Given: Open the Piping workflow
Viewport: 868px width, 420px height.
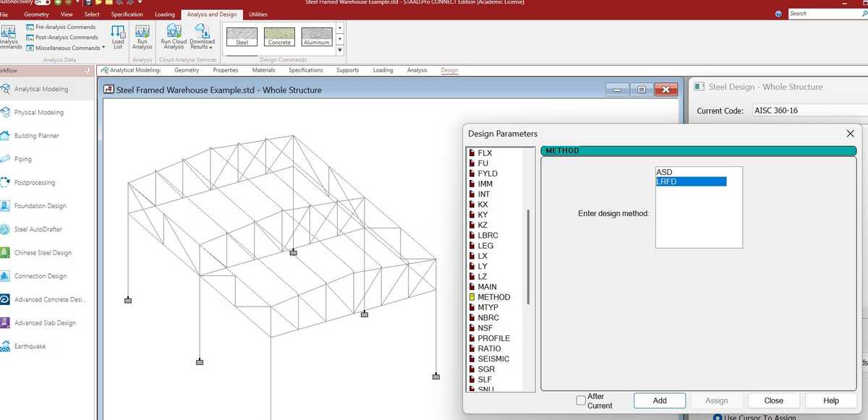Looking at the screenshot, I should (22, 159).
